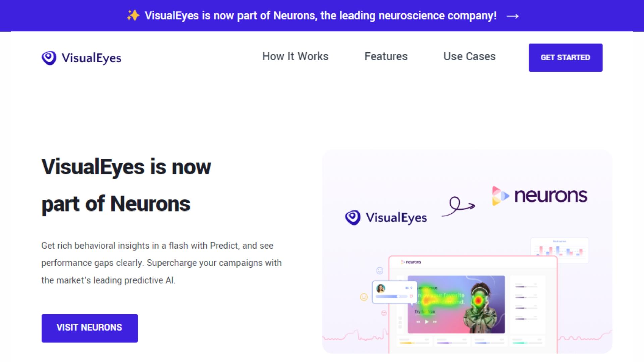Click the play button in the heatmap preview

click(x=427, y=322)
